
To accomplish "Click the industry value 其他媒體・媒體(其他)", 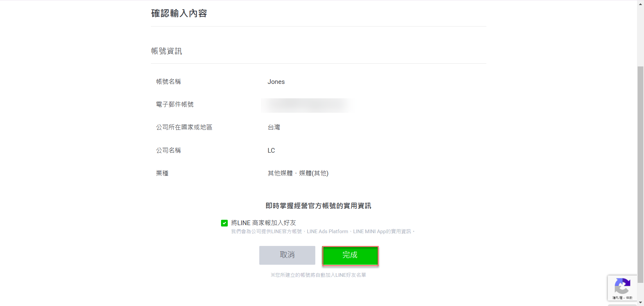I will pyautogui.click(x=298, y=173).
